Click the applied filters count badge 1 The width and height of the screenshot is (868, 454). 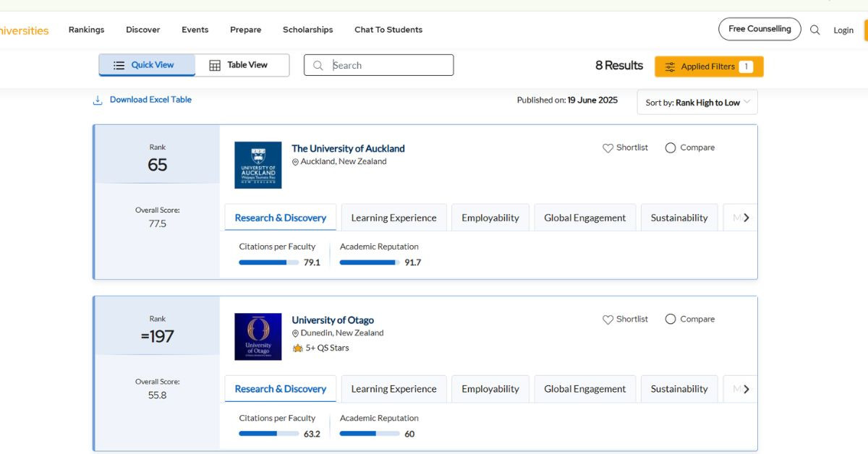[746, 67]
